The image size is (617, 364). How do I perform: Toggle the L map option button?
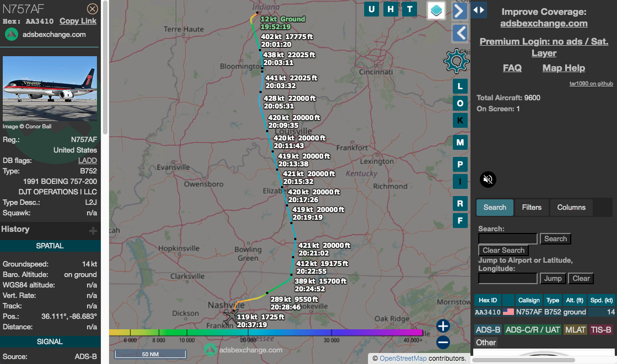click(460, 86)
